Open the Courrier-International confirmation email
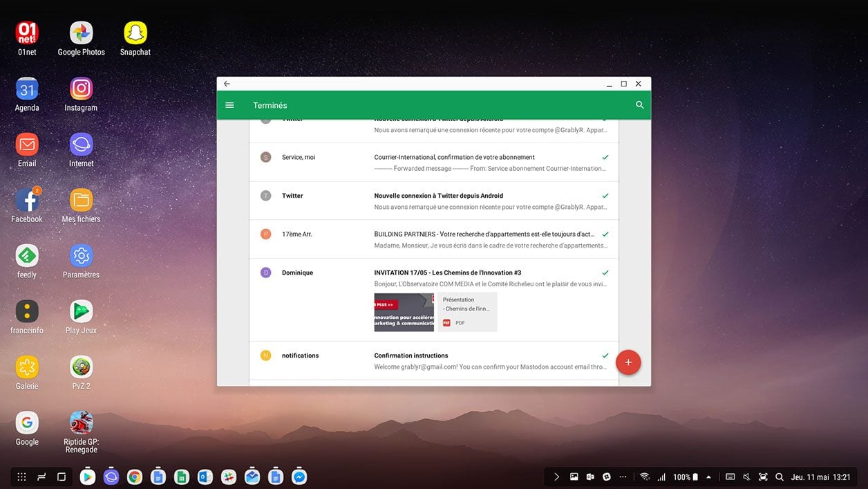The height and width of the screenshot is (489, 868). [434, 163]
